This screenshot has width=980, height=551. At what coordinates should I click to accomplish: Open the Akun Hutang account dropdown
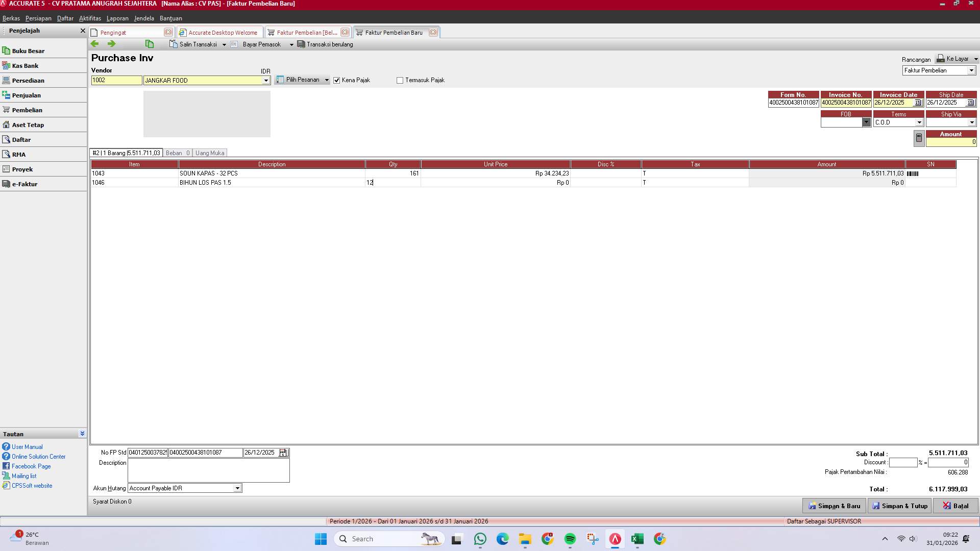237,488
